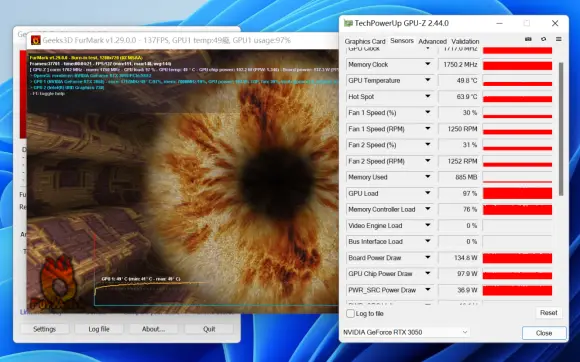Screen dimensions: 580x362
Task: Open the Video Engine Load dropdown
Action: click(x=428, y=225)
